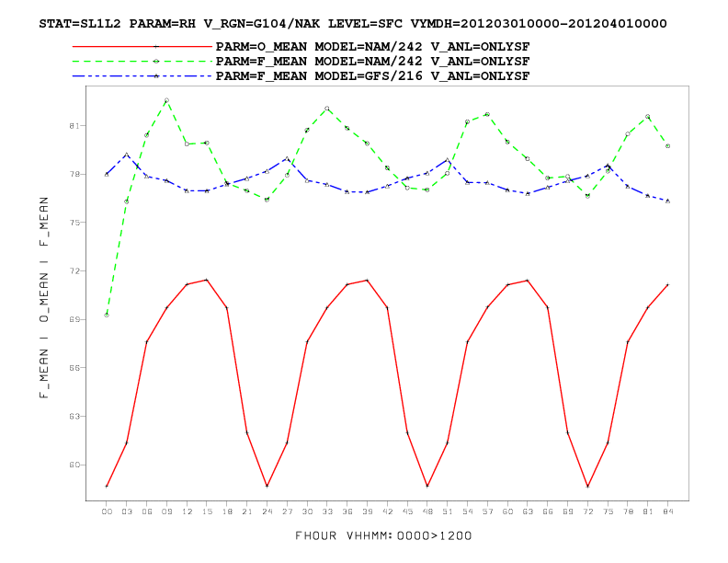Click x-axis tick label 72

tap(587, 511)
